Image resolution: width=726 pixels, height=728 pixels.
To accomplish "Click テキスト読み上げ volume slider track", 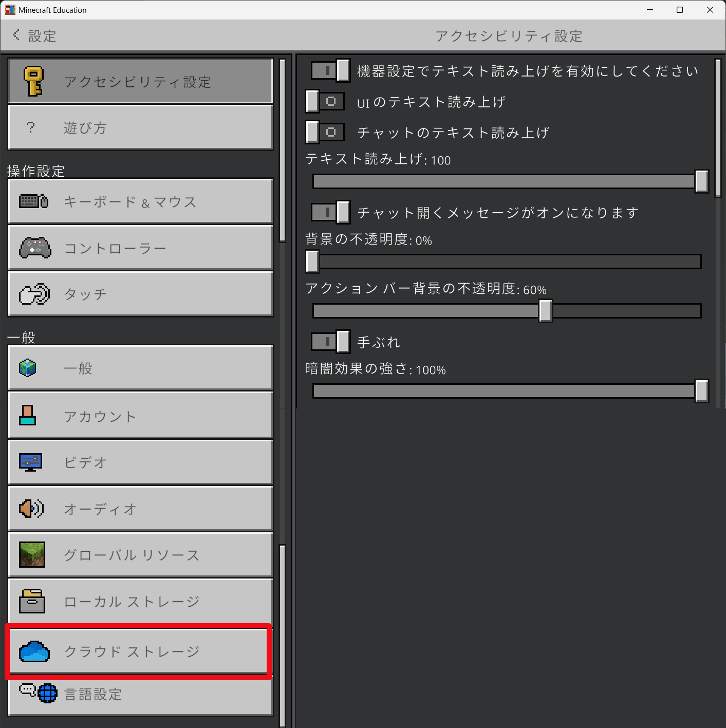I will pos(507,181).
